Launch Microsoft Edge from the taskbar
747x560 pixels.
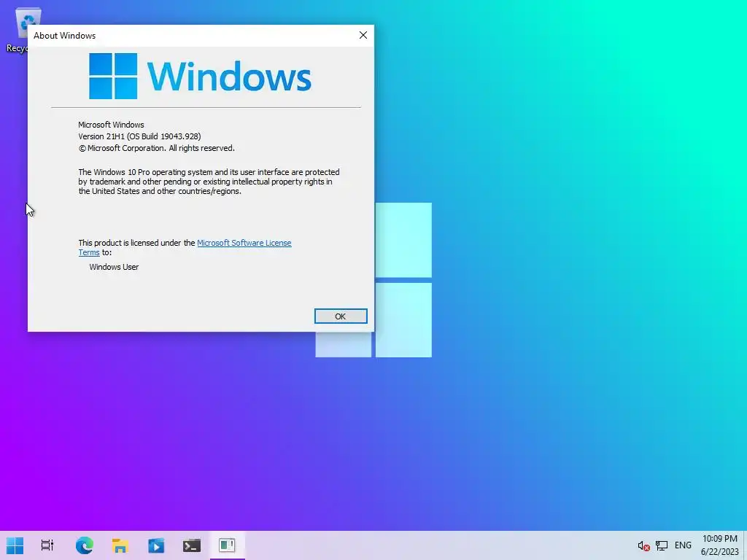click(x=85, y=545)
